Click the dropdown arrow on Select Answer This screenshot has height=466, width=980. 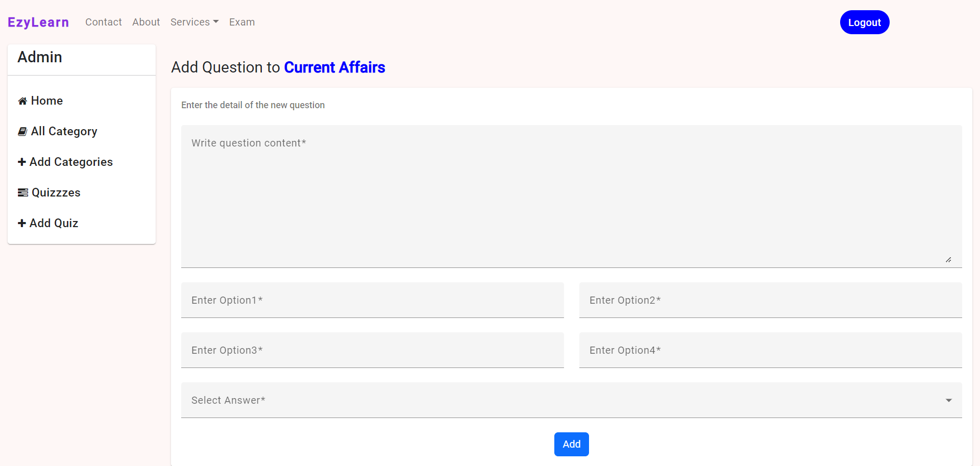[949, 400]
